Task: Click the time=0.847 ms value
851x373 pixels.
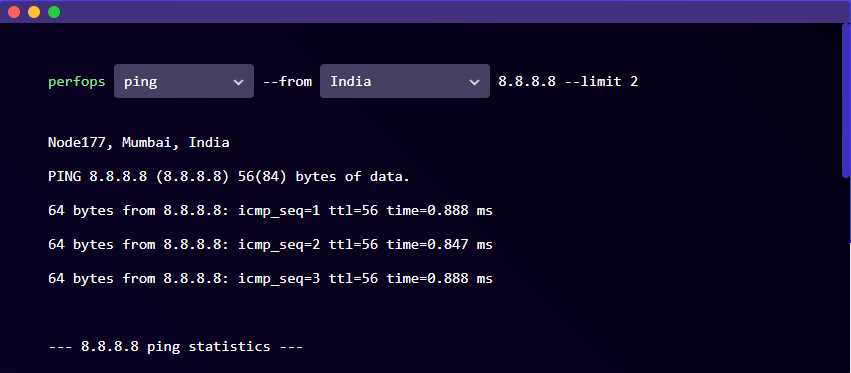Action: 440,245
